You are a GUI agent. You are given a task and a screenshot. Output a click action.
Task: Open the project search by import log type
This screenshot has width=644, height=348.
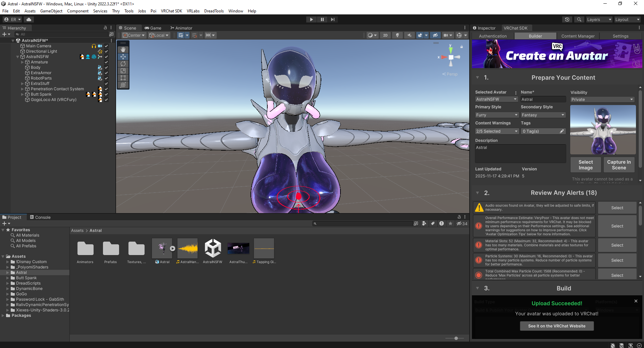click(442, 223)
